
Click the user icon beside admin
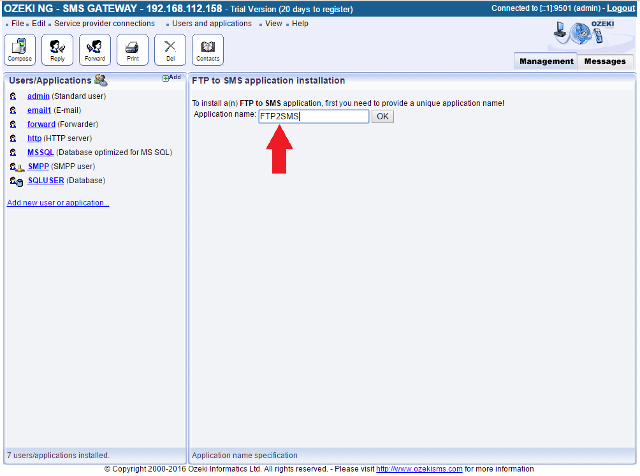(13, 96)
